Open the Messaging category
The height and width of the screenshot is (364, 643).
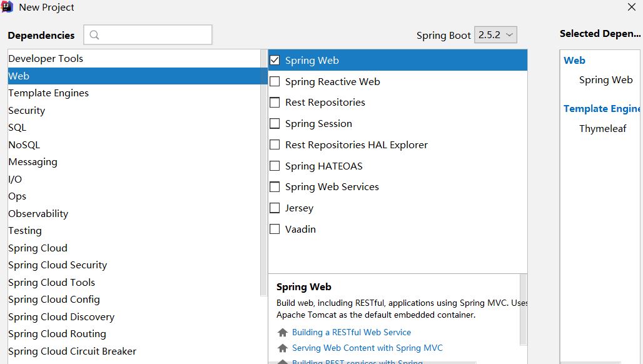[134, 162]
